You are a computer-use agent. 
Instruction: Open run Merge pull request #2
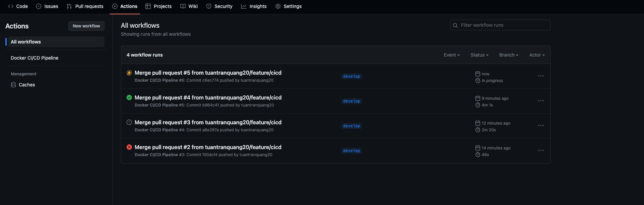tap(208, 147)
